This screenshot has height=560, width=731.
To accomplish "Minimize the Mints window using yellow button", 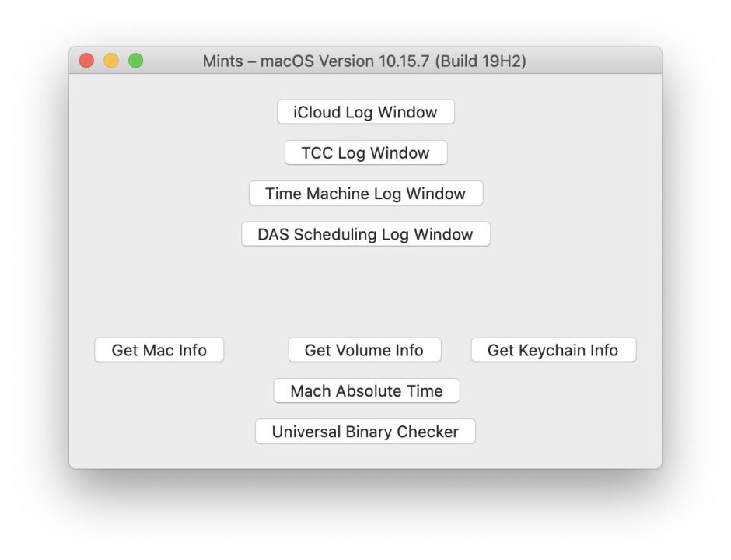I will coord(111,61).
